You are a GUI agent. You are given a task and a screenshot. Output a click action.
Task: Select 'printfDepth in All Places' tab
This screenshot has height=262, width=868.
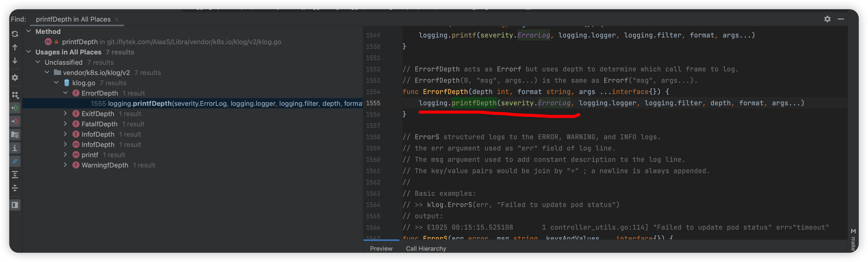pos(73,19)
